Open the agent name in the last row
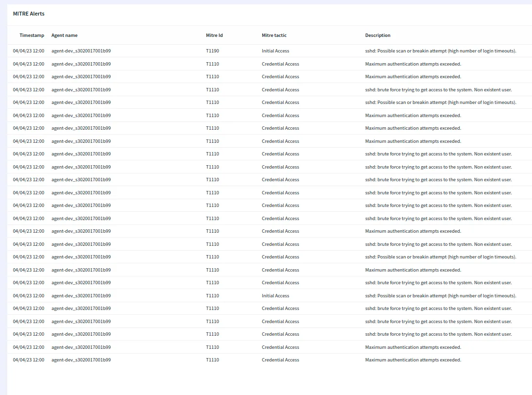The width and height of the screenshot is (532, 395). coord(81,360)
